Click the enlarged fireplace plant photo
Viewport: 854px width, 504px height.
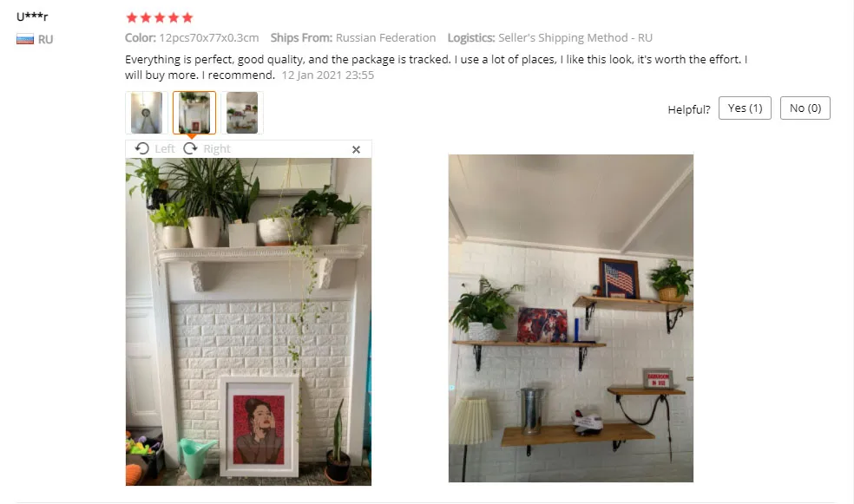point(248,322)
